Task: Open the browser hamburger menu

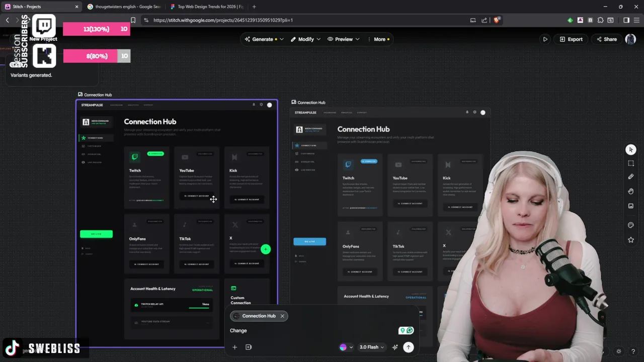Action: (637, 20)
